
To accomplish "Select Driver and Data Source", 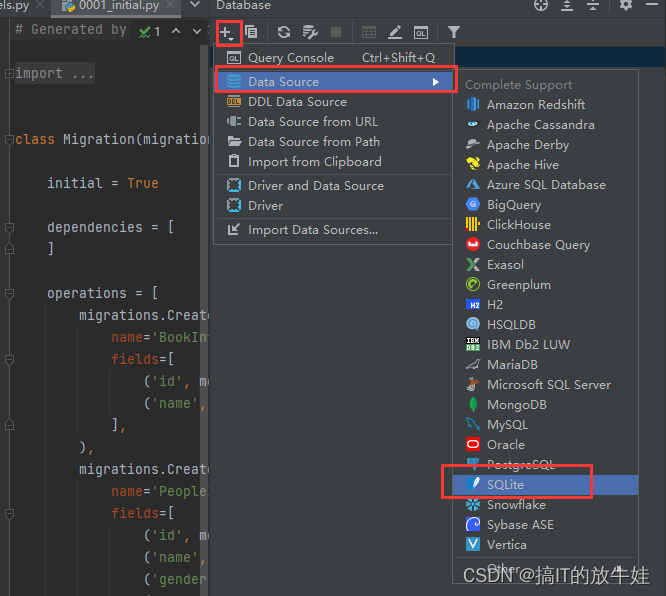I will click(x=334, y=186).
